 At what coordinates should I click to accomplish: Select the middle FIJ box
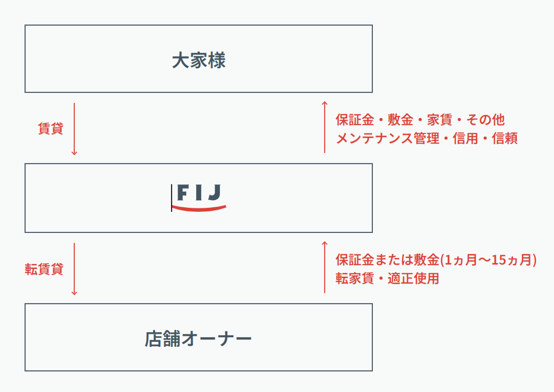[x=199, y=198]
